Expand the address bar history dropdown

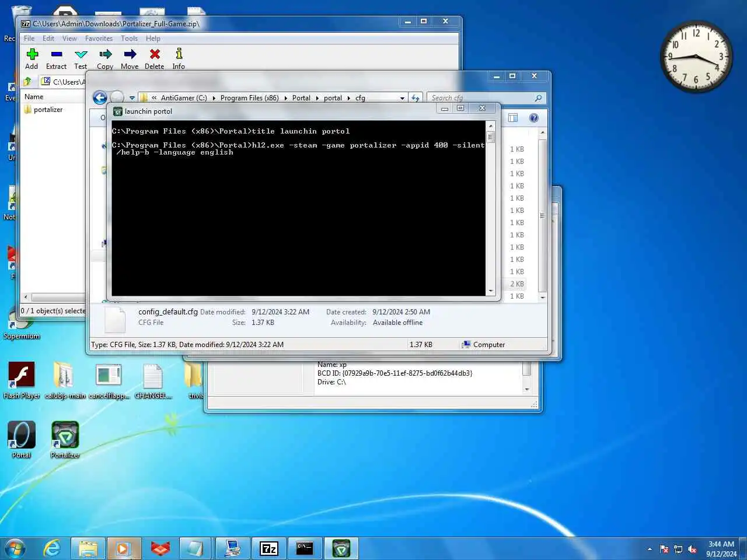(402, 98)
